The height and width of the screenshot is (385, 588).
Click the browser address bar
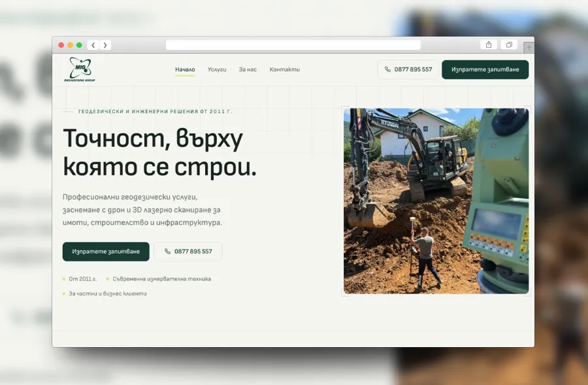coord(293,45)
